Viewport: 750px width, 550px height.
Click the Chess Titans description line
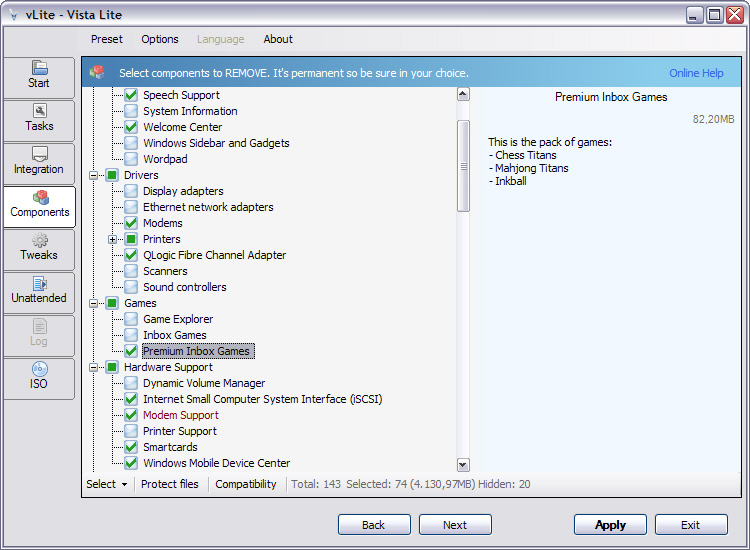point(523,155)
